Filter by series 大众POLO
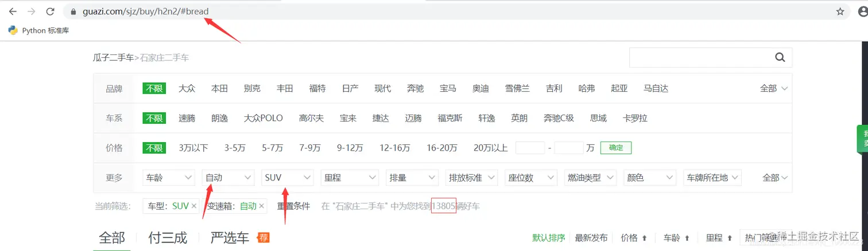The image size is (868, 251). click(x=263, y=118)
